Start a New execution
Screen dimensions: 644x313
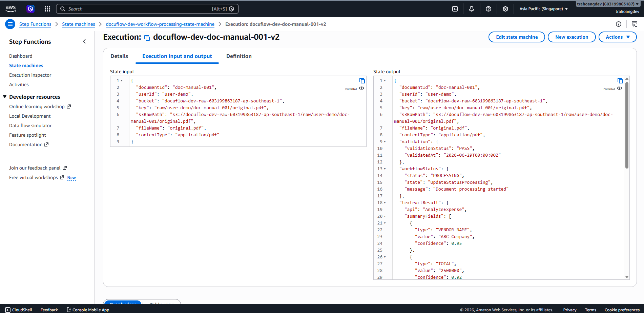[572, 37]
